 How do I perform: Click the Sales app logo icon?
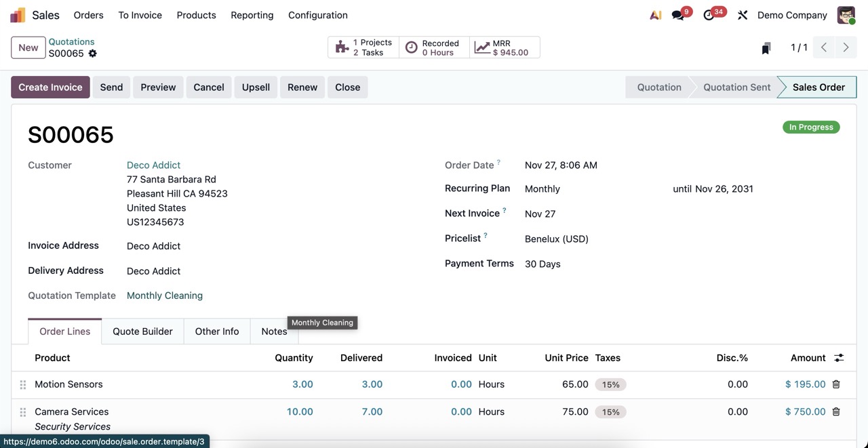tap(18, 15)
